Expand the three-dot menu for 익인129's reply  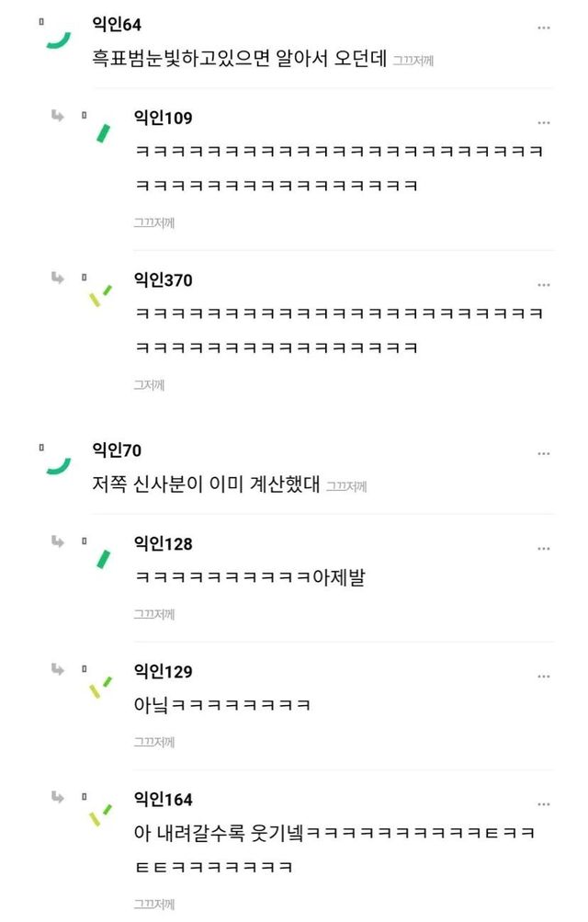[x=544, y=677]
